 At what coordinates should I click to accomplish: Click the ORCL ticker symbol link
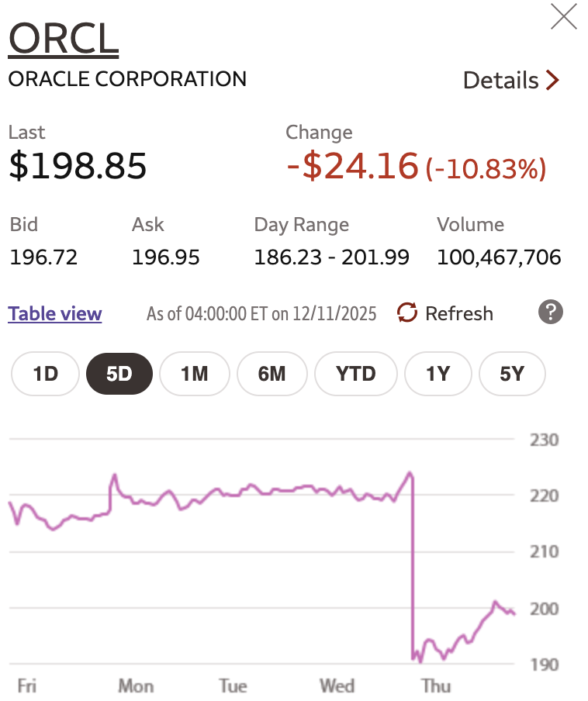pyautogui.click(x=63, y=39)
